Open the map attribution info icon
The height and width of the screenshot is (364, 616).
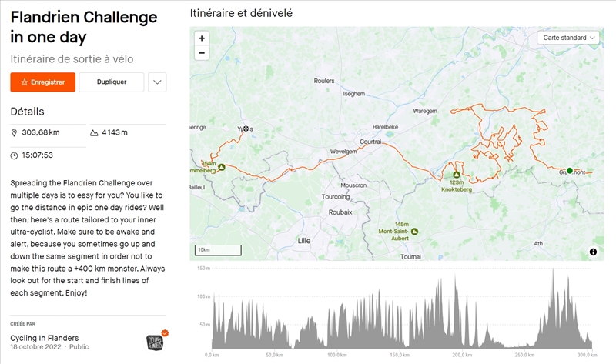594,252
